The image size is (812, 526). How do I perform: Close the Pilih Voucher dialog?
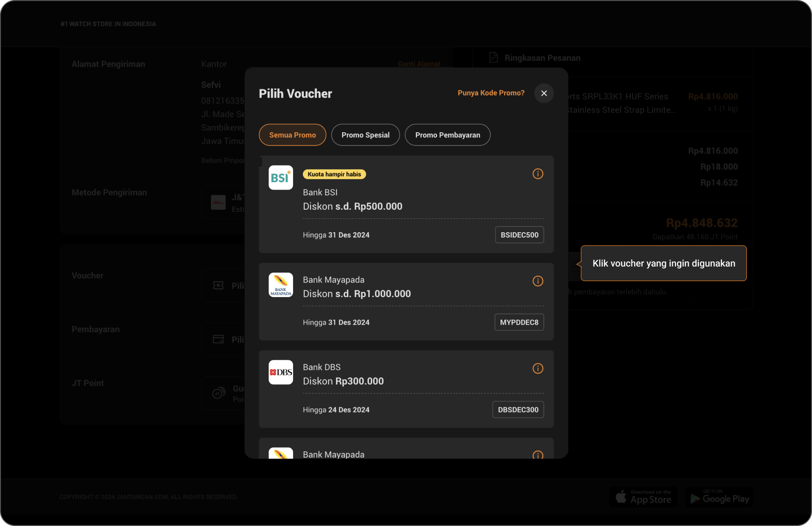[544, 93]
